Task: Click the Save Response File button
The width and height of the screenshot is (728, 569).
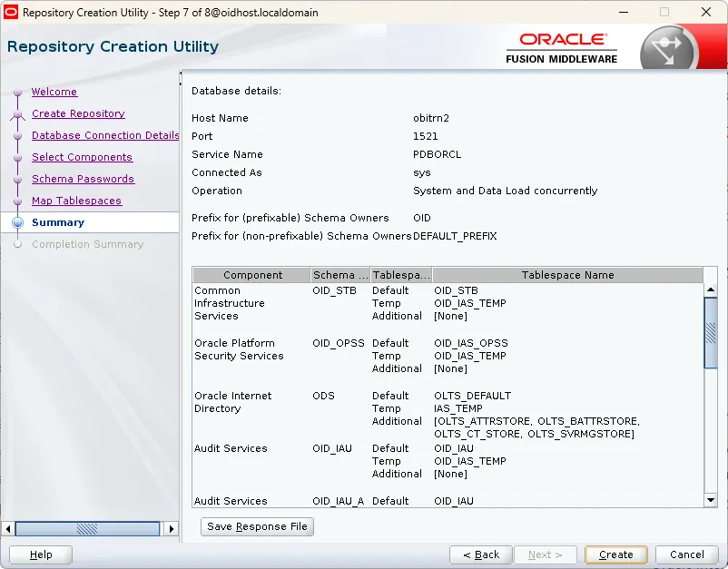Action: [x=257, y=526]
